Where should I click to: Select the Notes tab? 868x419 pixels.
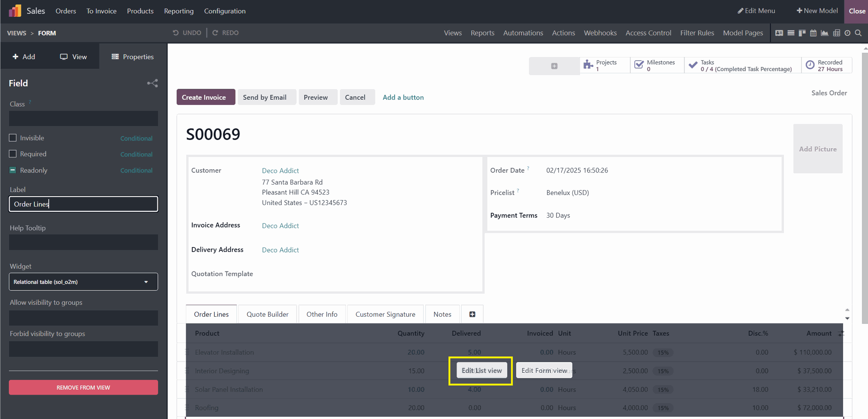click(x=442, y=314)
